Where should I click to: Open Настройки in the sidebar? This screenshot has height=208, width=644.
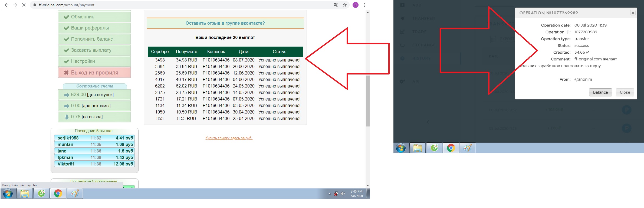tap(94, 61)
